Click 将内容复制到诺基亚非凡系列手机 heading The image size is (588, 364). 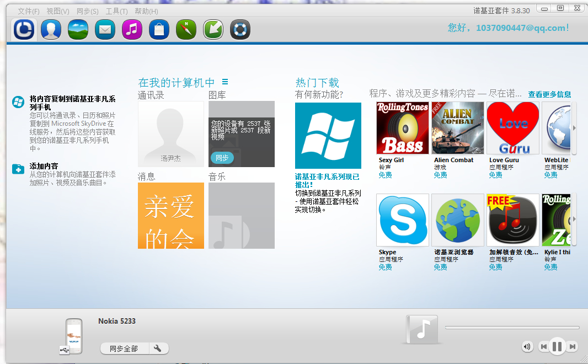click(x=73, y=103)
